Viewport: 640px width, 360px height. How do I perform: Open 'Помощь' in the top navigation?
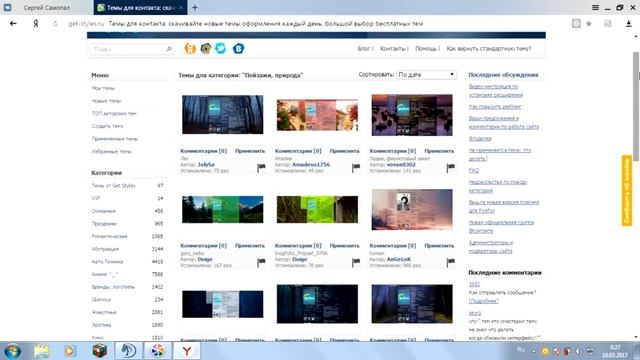[427, 49]
